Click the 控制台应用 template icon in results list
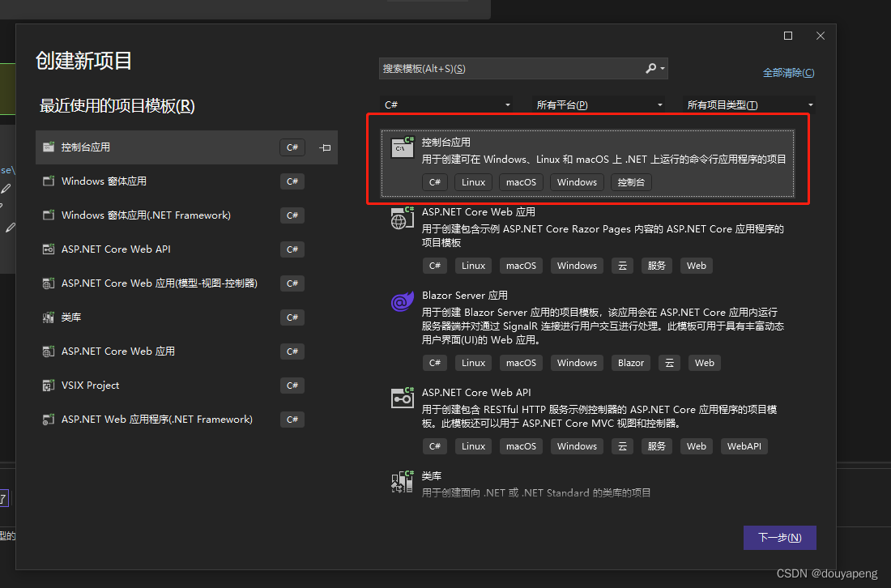Screen dimensions: 891x588 point(403,147)
